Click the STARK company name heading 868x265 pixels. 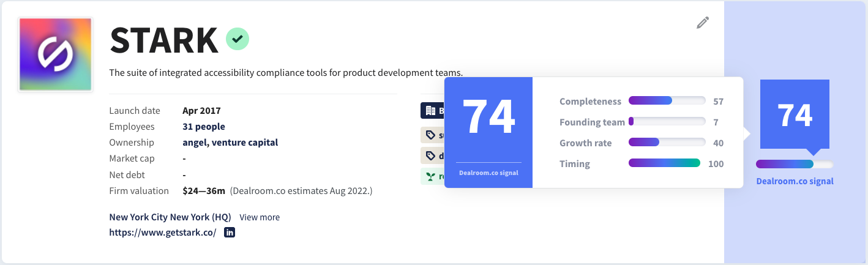coord(164,40)
